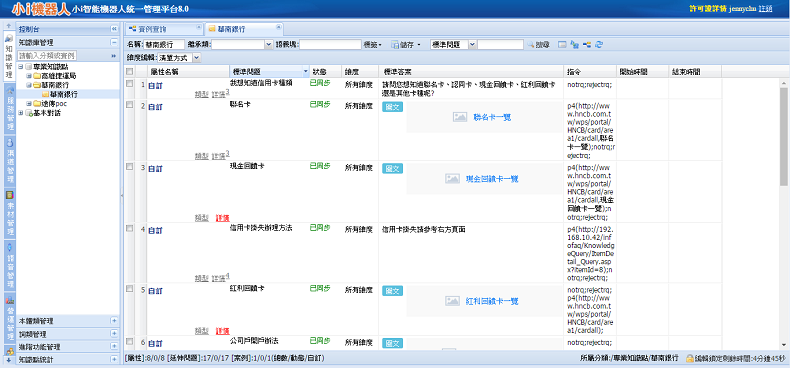Click the tree-structure icon before the refresh icon

(x=587, y=45)
